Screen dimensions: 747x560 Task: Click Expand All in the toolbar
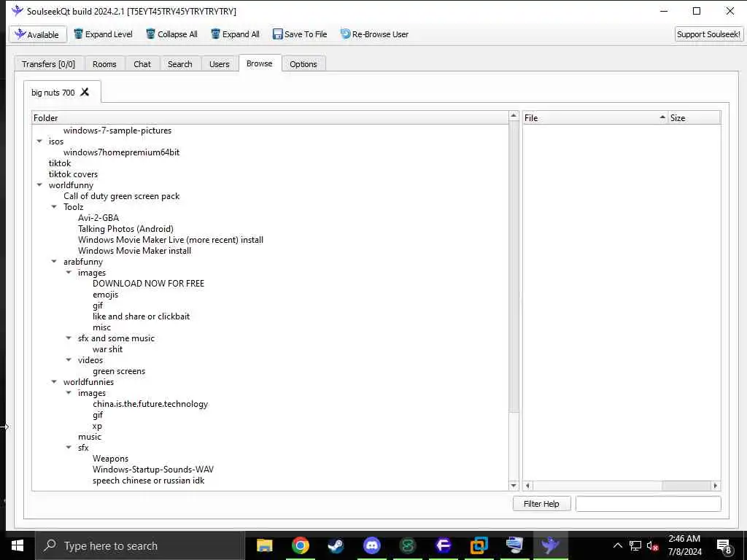click(236, 34)
